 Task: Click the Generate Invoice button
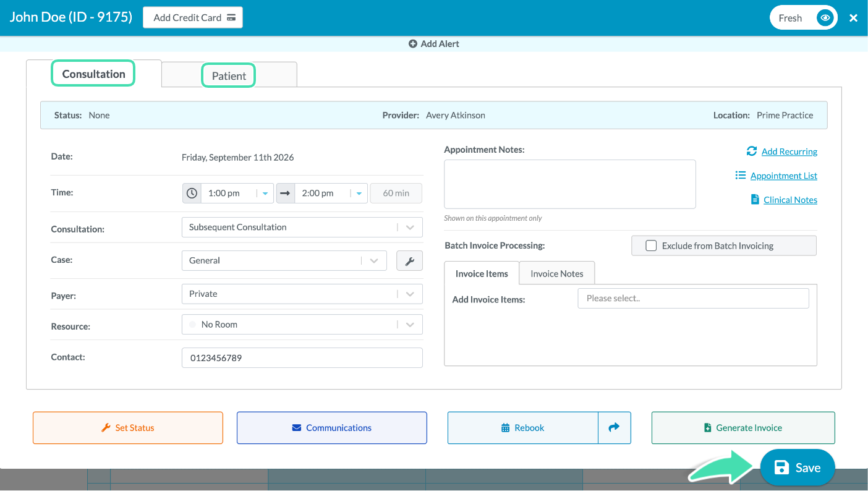tap(743, 427)
